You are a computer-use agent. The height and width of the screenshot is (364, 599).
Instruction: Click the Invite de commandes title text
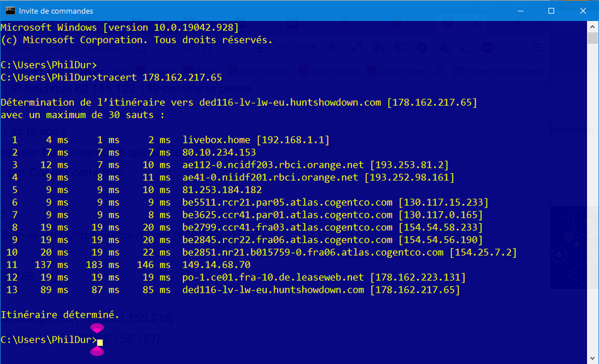tap(56, 11)
